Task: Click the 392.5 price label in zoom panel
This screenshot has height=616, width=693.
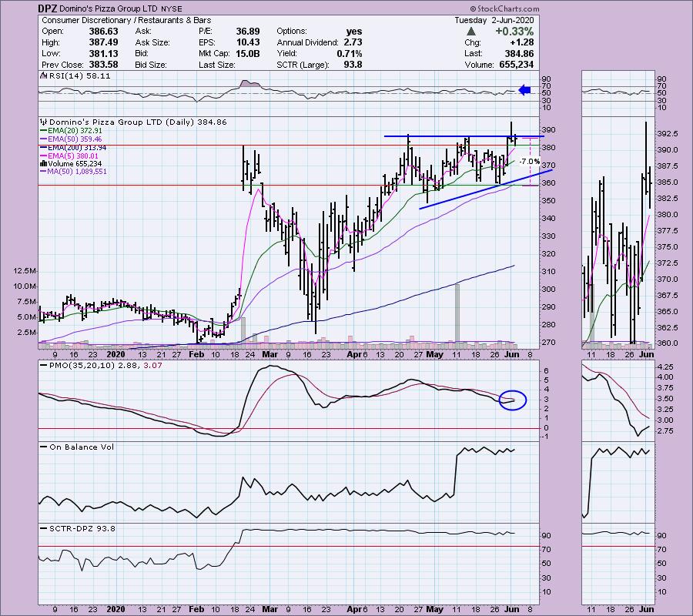Action: (668, 134)
